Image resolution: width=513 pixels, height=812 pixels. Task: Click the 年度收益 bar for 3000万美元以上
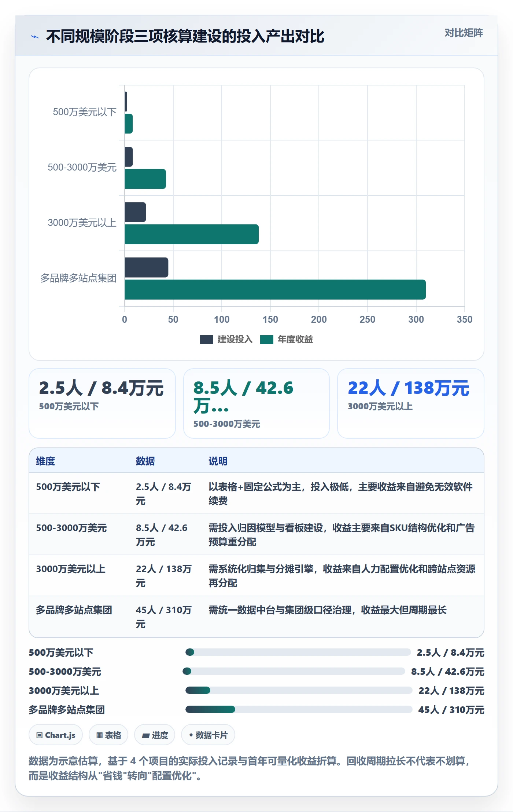tap(192, 234)
